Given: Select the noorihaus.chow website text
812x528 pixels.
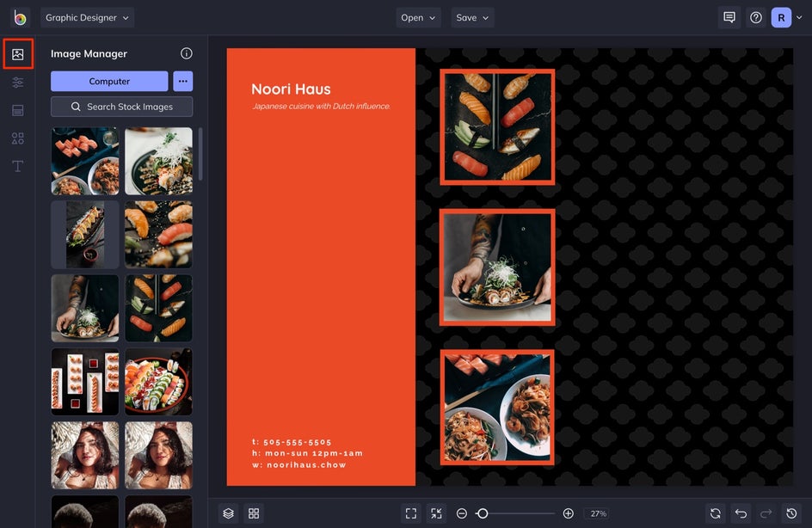Looking at the screenshot, I should point(299,465).
